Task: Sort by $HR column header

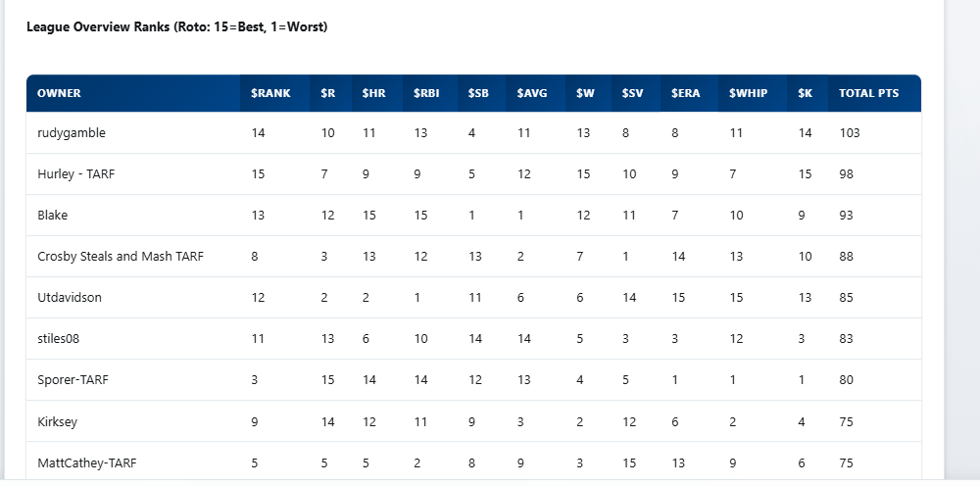Action: [373, 94]
